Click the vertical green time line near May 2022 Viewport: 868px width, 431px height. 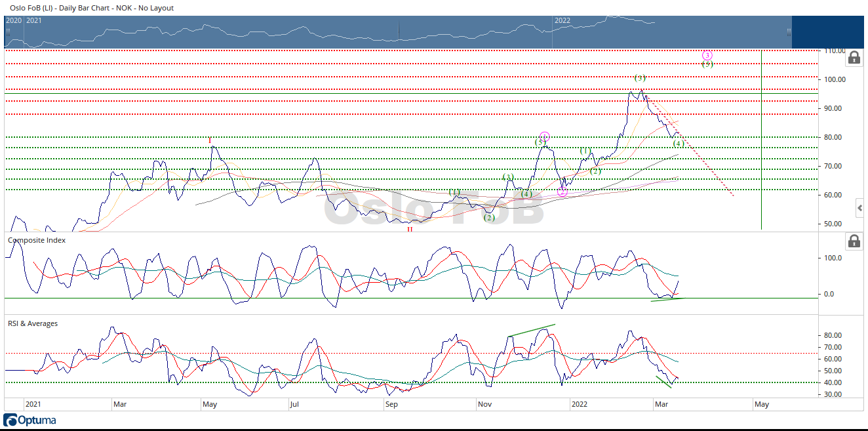[x=761, y=139]
